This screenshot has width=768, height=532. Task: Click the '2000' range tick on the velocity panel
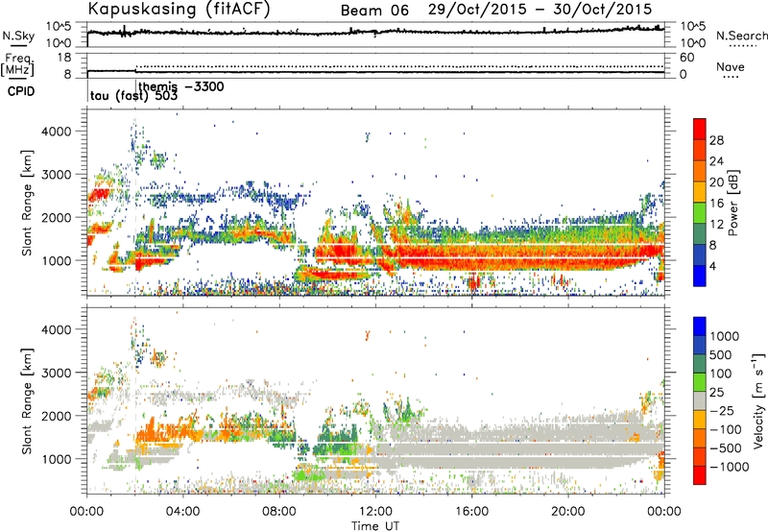57,416
